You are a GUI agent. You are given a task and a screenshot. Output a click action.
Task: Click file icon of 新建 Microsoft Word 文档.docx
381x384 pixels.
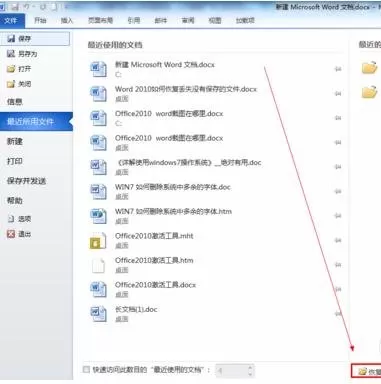pos(98,69)
